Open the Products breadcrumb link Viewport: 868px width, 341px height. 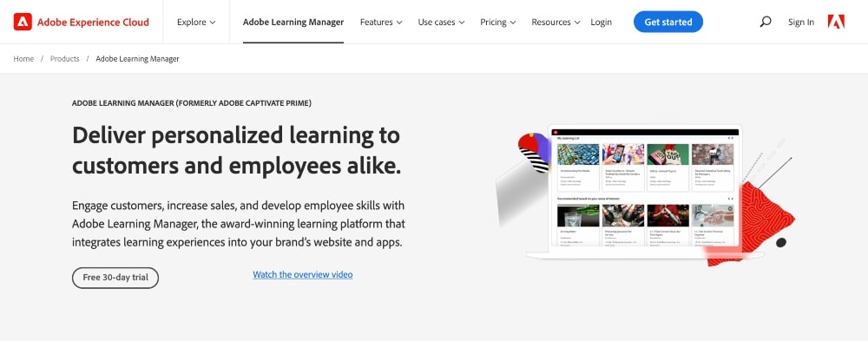pyautogui.click(x=65, y=59)
